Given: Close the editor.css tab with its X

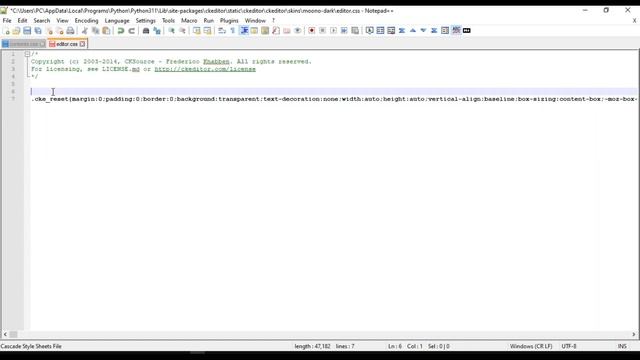Looking at the screenshot, I should point(82,44).
